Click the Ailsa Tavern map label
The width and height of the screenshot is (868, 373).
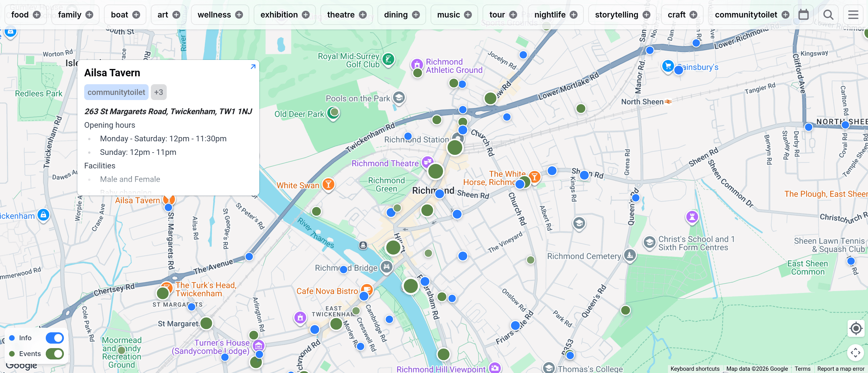[138, 200]
